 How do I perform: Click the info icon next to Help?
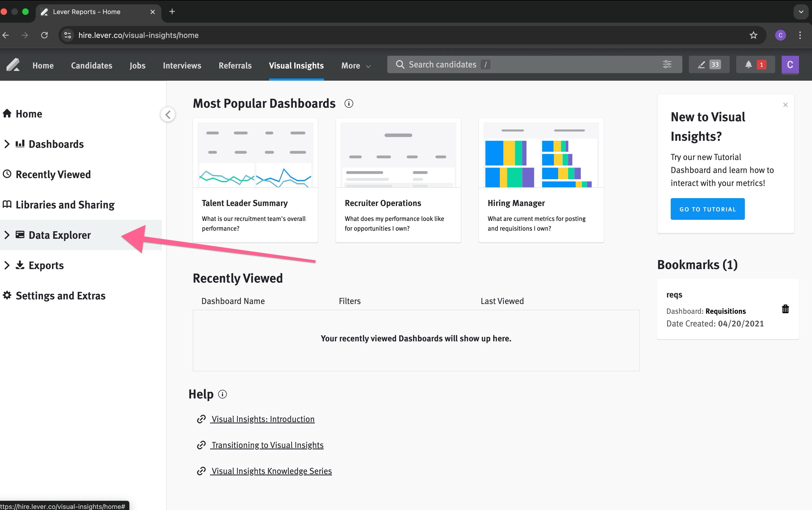222,394
